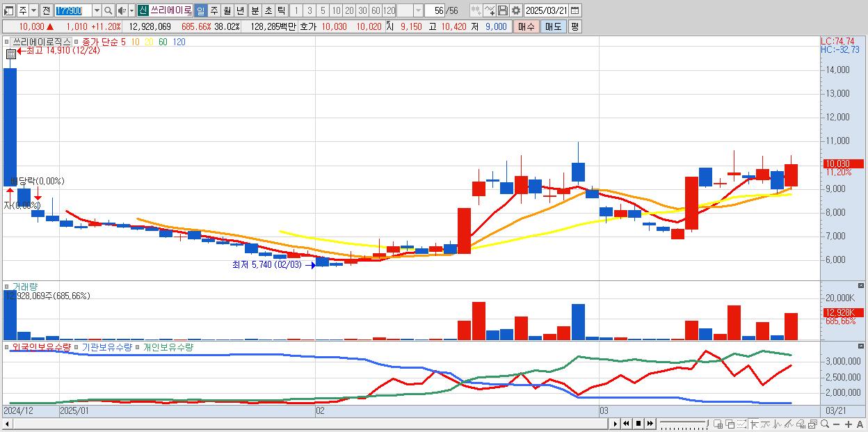Click the green 신 badge icon
868x432 pixels.
(x=143, y=10)
